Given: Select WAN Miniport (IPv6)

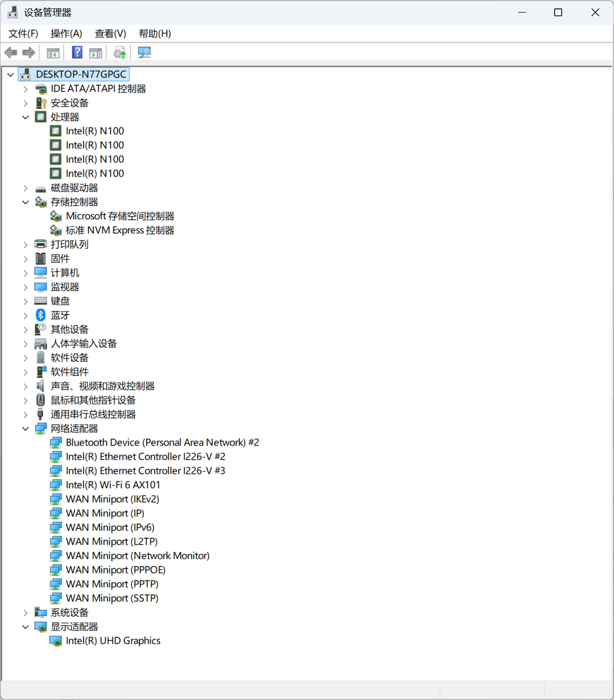Looking at the screenshot, I should click(x=110, y=527).
